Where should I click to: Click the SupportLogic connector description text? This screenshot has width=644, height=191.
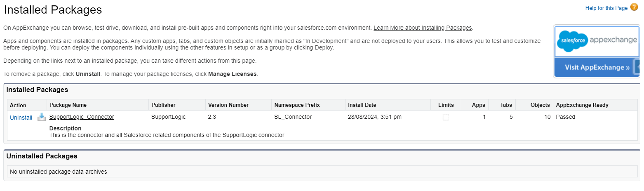[167, 135]
